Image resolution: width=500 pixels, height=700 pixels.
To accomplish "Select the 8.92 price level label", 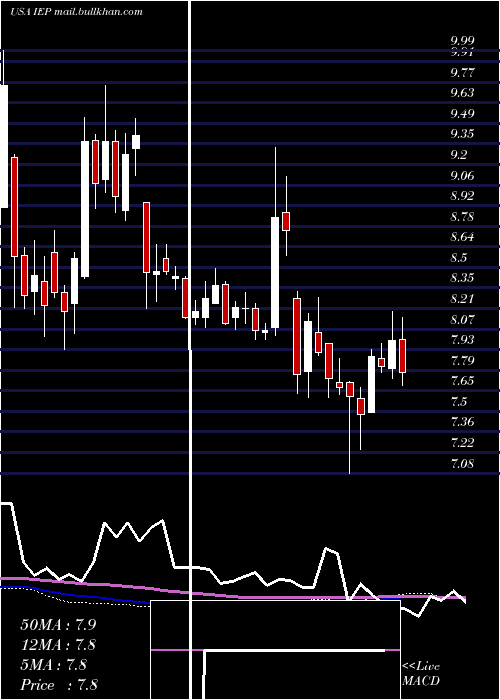I will (462, 196).
